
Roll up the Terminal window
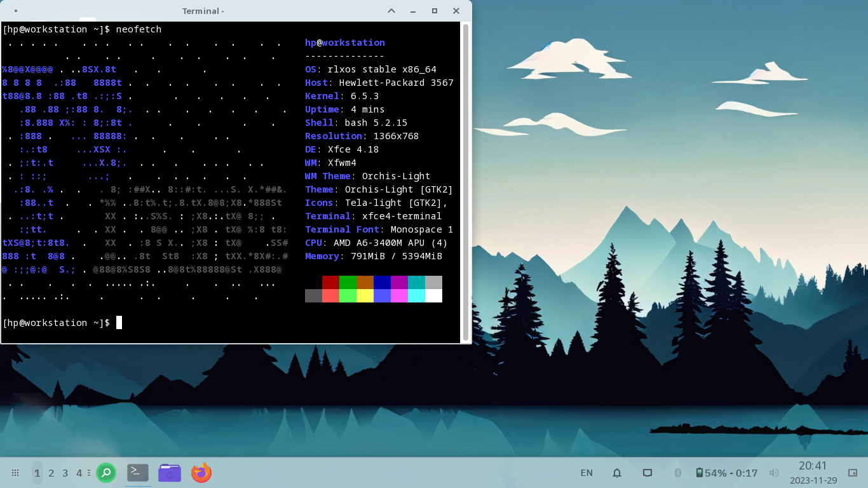click(391, 11)
